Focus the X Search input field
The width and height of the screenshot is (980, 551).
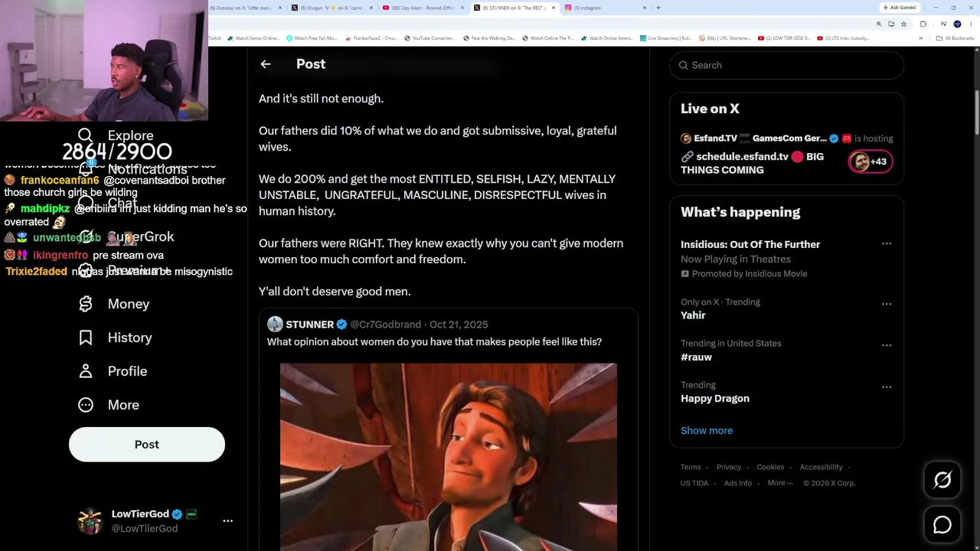(786, 65)
